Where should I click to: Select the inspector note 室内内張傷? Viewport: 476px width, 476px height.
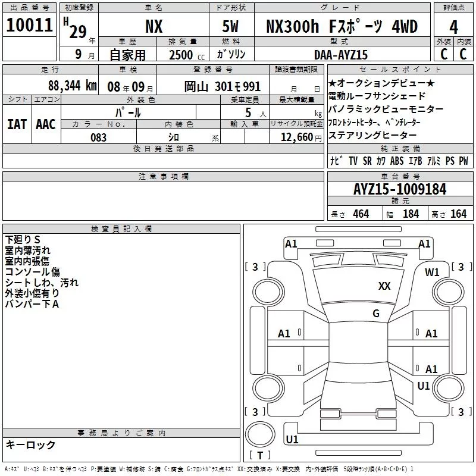coord(27,261)
